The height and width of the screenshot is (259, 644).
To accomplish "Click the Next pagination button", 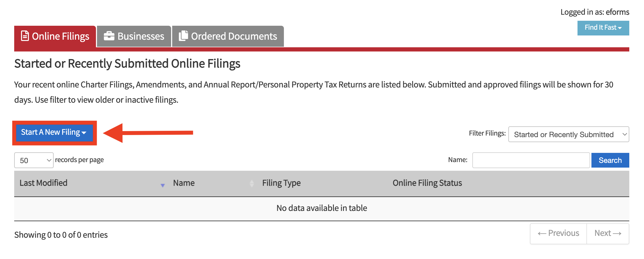I will click(608, 234).
